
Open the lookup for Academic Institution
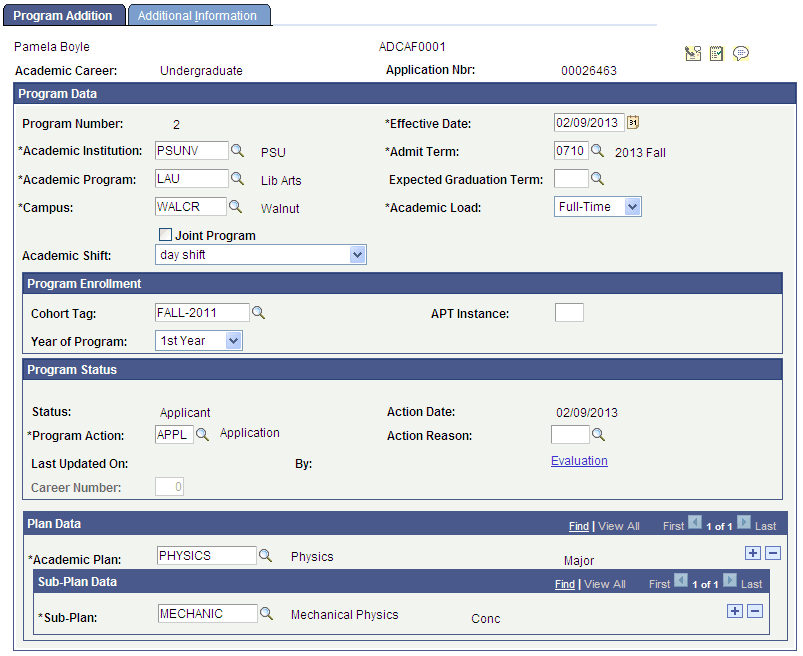236,151
